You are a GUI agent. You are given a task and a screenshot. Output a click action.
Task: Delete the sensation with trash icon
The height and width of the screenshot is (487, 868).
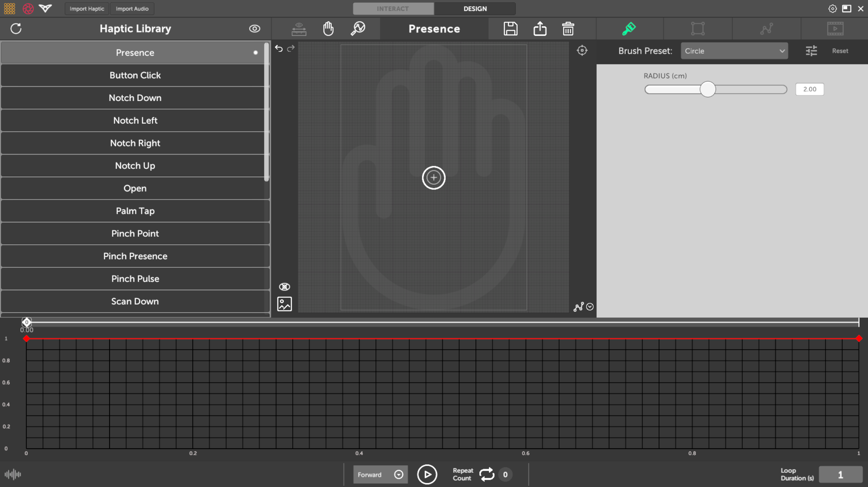tap(568, 29)
